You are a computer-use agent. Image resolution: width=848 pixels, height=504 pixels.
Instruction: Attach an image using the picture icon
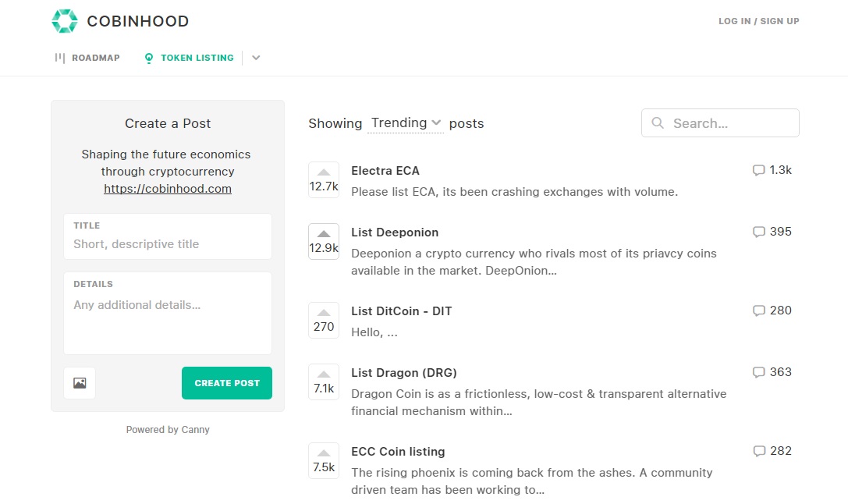[80, 383]
